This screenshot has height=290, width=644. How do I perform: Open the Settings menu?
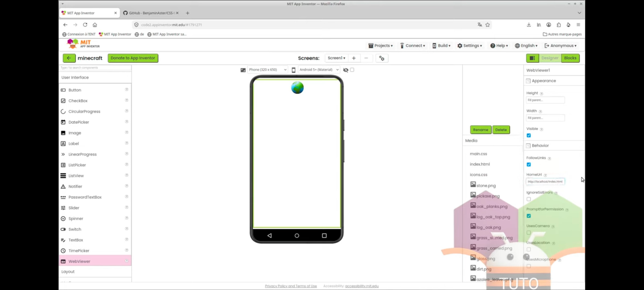tap(470, 46)
